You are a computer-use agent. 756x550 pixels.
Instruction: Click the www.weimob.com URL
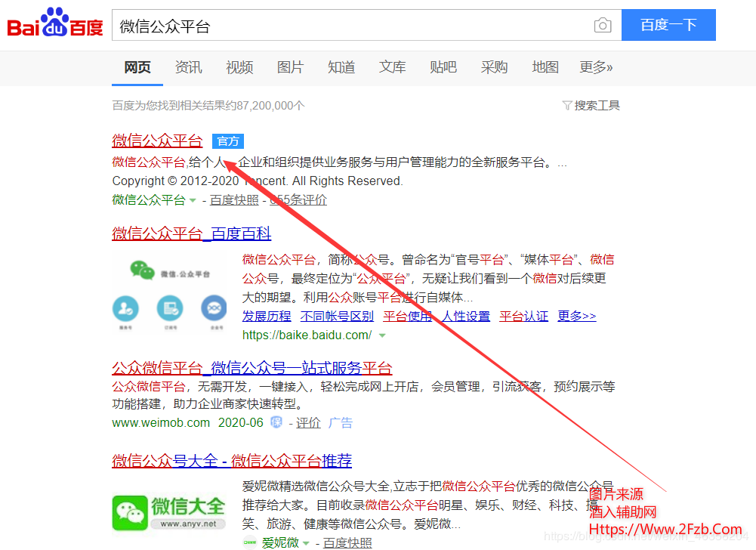click(161, 422)
